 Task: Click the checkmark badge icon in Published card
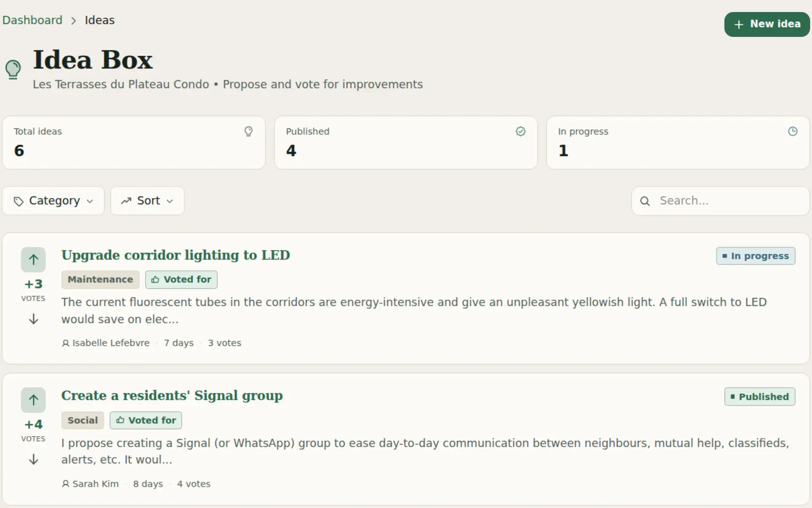(x=521, y=132)
